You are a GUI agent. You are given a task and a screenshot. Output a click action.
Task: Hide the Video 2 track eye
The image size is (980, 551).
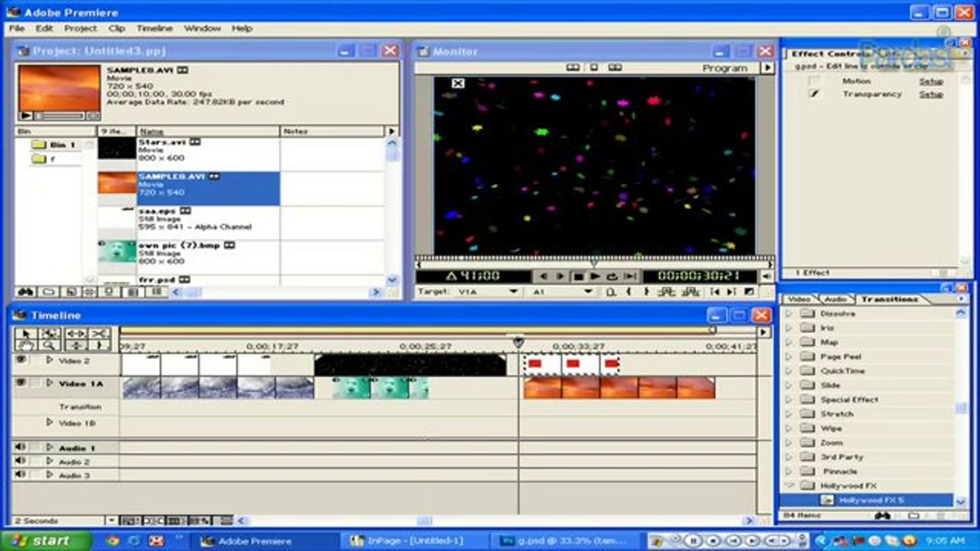[x=21, y=360]
